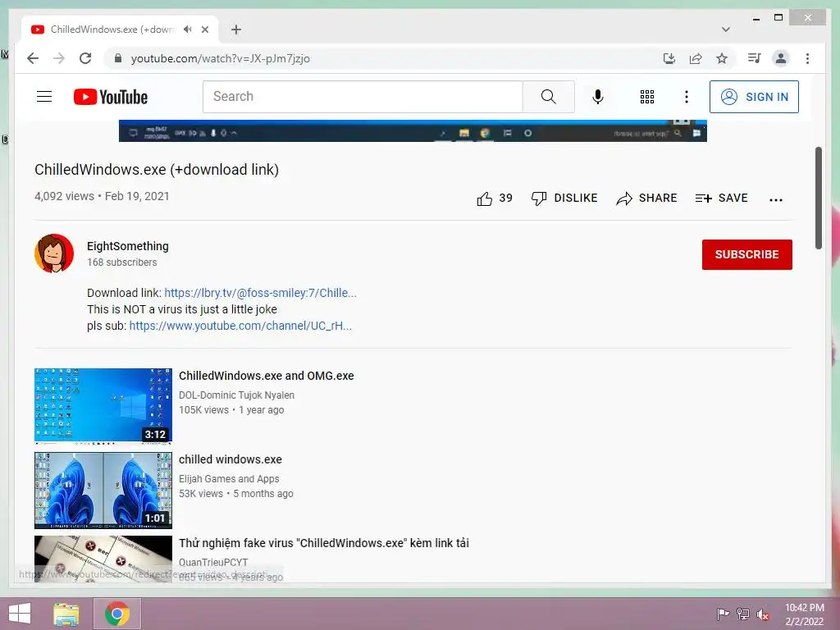Open Chrome media controls icon

pyautogui.click(x=755, y=58)
